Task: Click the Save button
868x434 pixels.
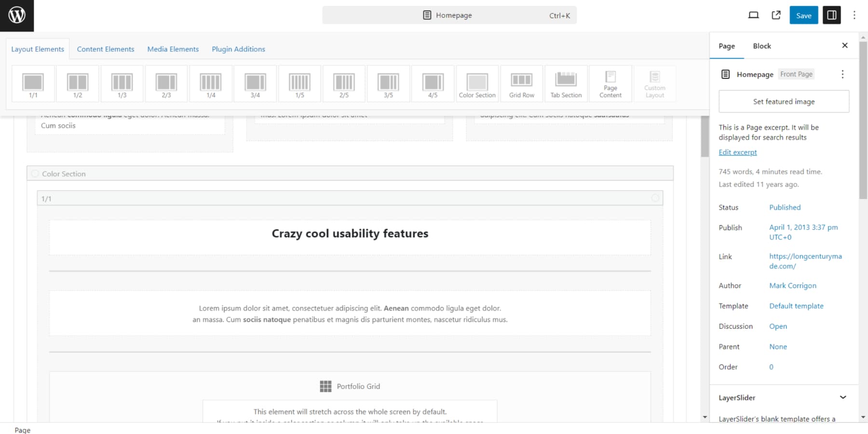Action: point(803,15)
